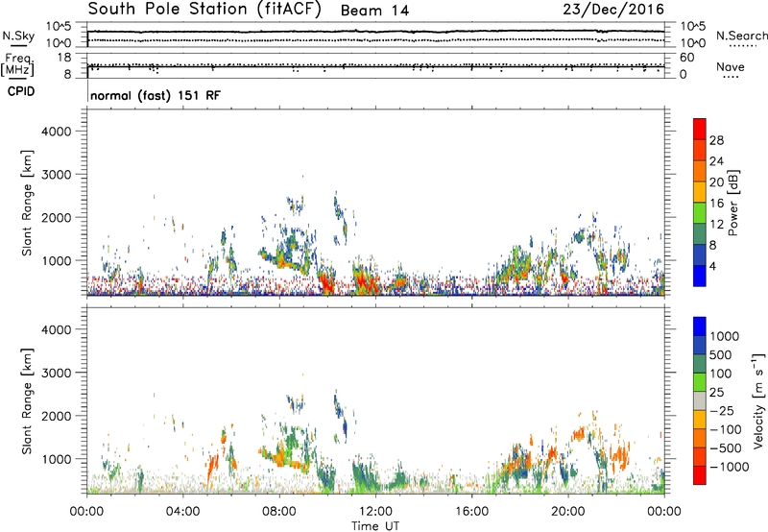Click the '24' value on power colorbar
768x532 pixels.
click(716, 161)
